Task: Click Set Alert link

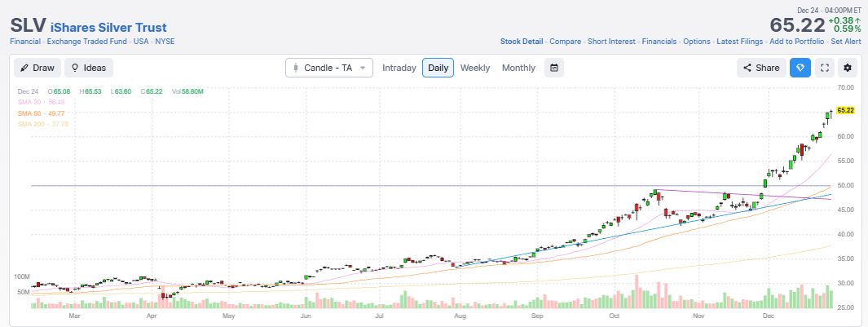Action: tap(845, 42)
